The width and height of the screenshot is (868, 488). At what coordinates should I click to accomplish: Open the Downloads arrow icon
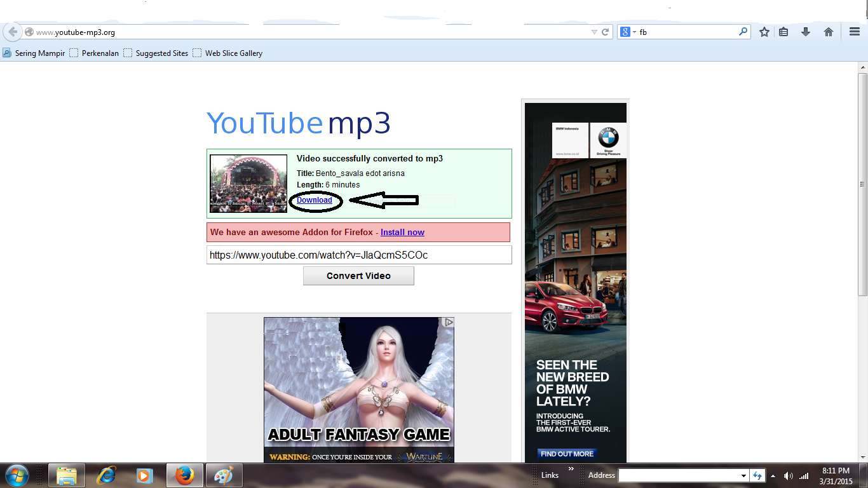(x=806, y=32)
